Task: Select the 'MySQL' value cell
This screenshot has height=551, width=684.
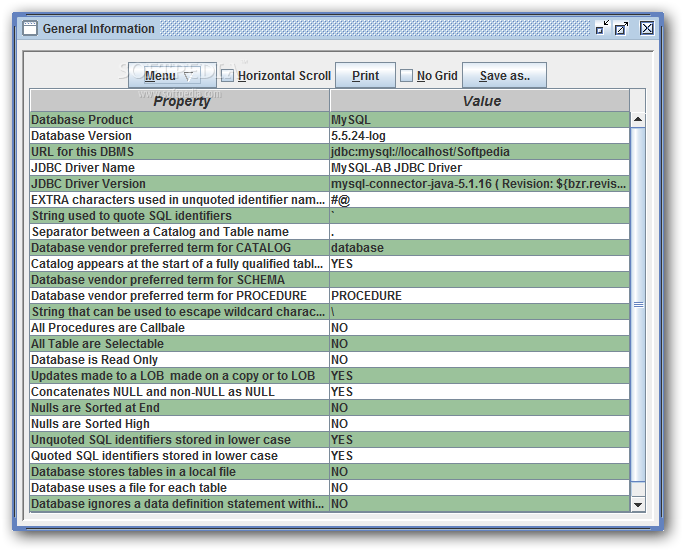Action: 480,120
